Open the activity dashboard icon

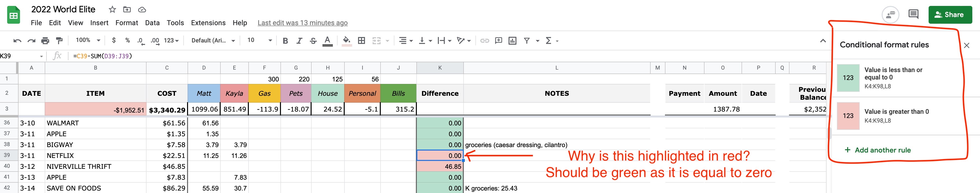[x=890, y=15]
